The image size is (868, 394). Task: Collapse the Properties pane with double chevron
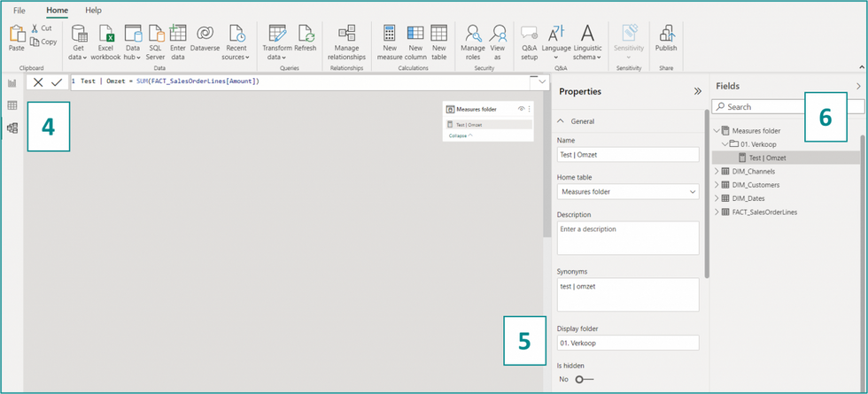click(x=698, y=91)
